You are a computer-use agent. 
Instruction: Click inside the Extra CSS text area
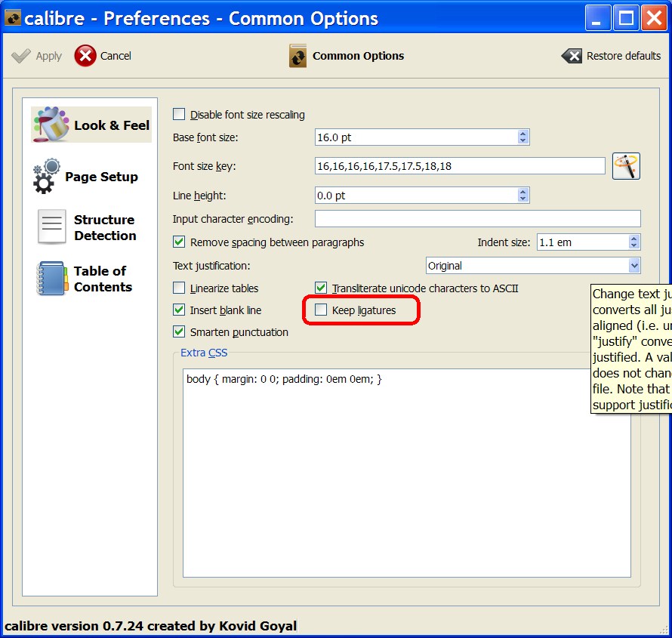pos(407,473)
